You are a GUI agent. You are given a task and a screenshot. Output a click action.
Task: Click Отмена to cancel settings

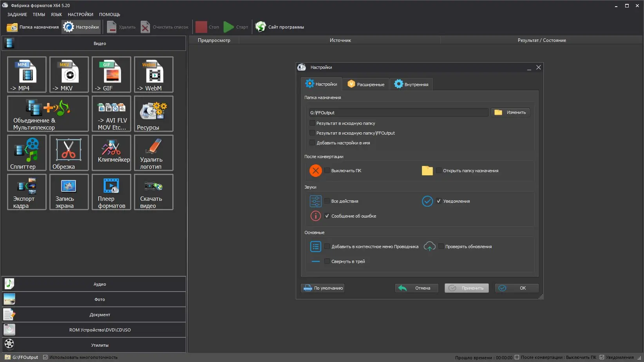pos(417,288)
